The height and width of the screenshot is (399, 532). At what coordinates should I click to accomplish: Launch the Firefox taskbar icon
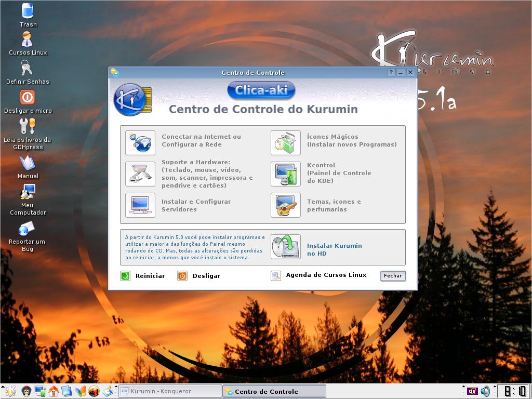click(94, 391)
